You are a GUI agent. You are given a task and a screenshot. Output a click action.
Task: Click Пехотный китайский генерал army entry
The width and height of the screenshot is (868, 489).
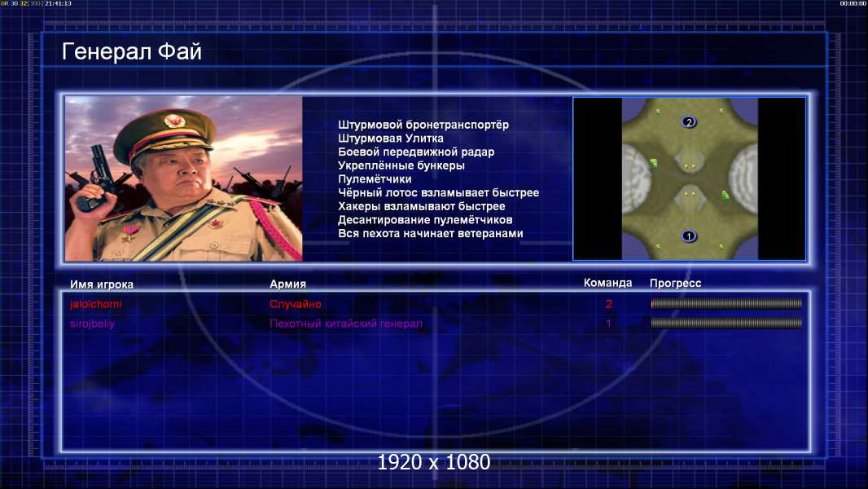click(346, 324)
